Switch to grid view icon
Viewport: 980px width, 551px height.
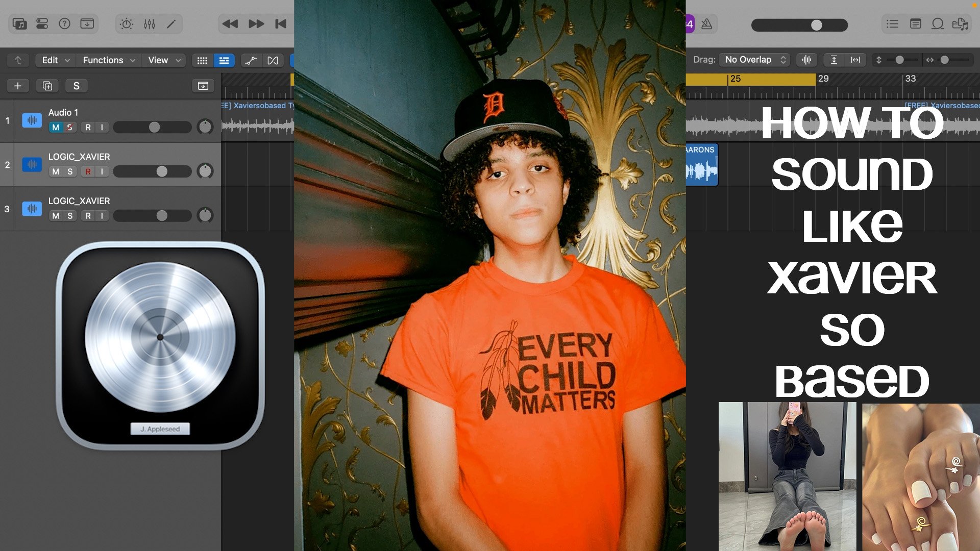pyautogui.click(x=202, y=60)
